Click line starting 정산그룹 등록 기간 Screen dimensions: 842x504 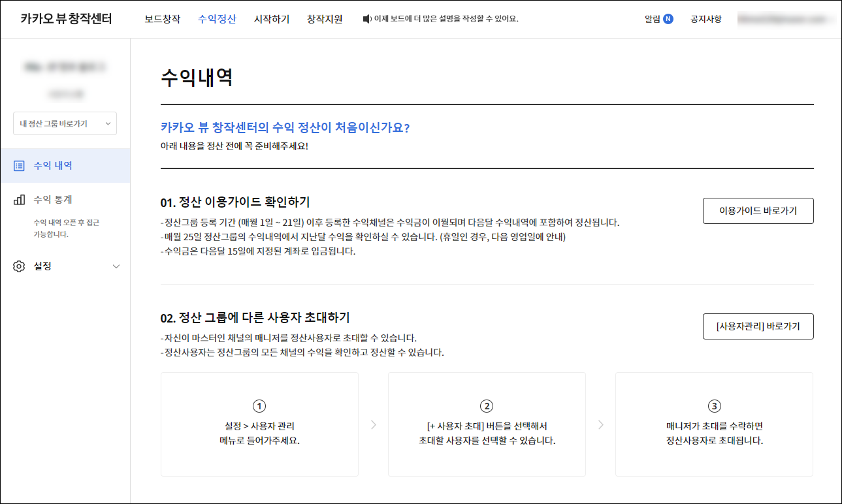coord(390,223)
